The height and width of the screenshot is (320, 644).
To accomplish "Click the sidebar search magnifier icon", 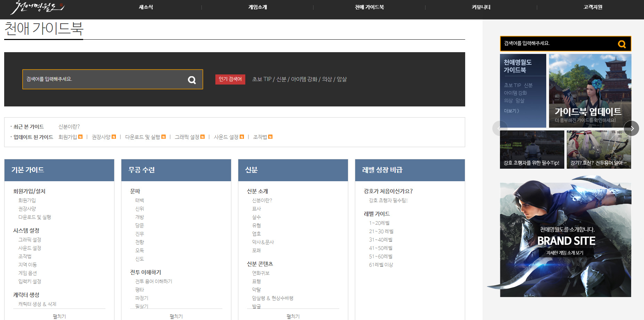I will pyautogui.click(x=621, y=44).
